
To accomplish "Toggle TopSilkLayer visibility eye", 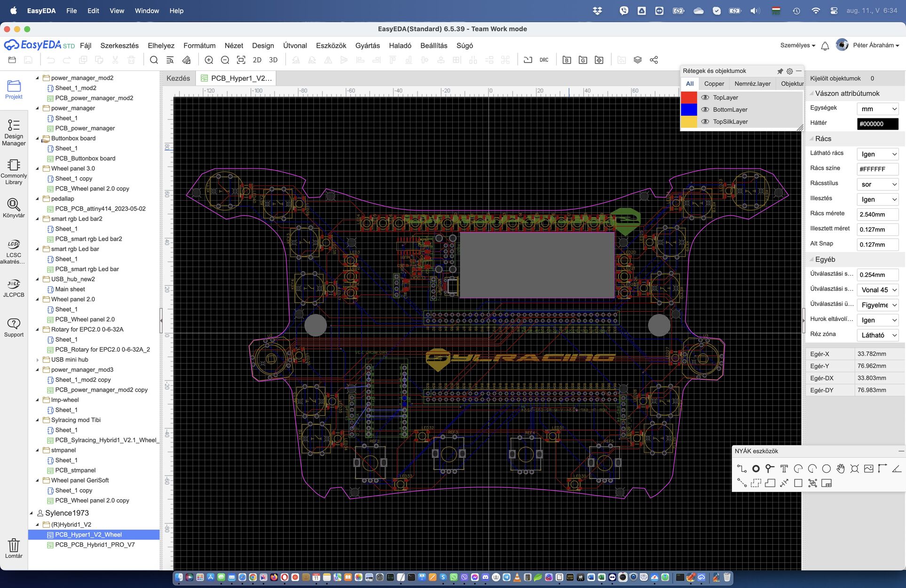I will click(705, 121).
